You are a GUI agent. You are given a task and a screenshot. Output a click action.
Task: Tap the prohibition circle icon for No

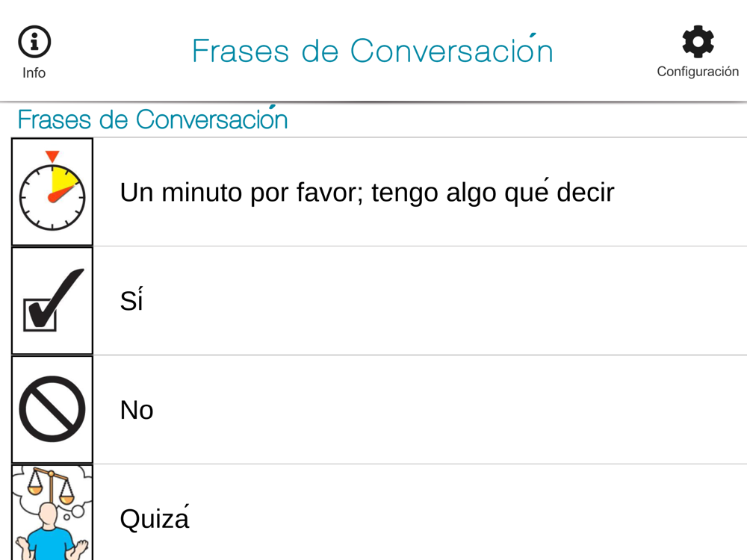coord(52,409)
